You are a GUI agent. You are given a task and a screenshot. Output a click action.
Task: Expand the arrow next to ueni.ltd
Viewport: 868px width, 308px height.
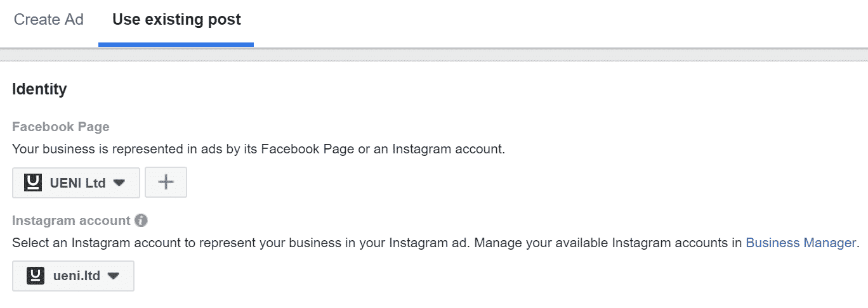point(114,276)
